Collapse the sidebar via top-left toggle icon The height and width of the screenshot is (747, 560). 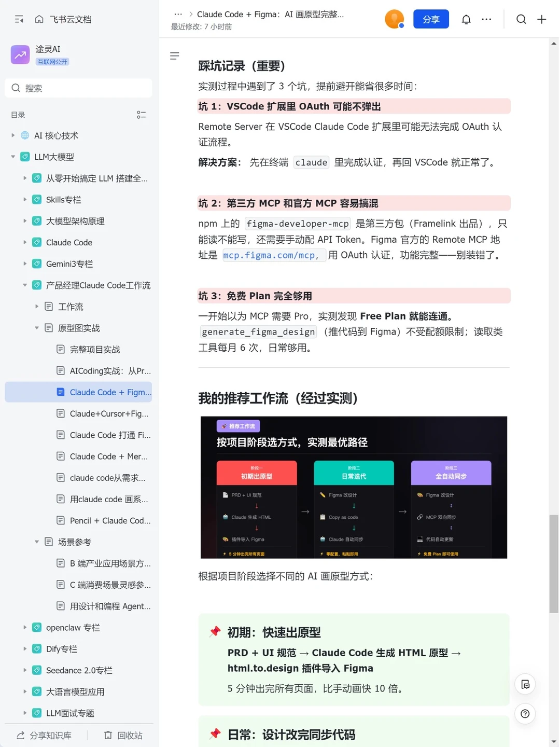point(19,19)
